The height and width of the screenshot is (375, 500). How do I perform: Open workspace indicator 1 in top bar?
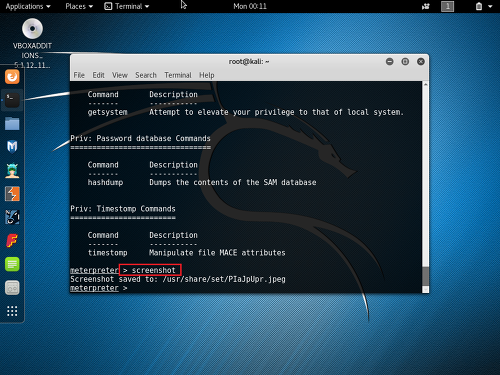coord(447,6)
